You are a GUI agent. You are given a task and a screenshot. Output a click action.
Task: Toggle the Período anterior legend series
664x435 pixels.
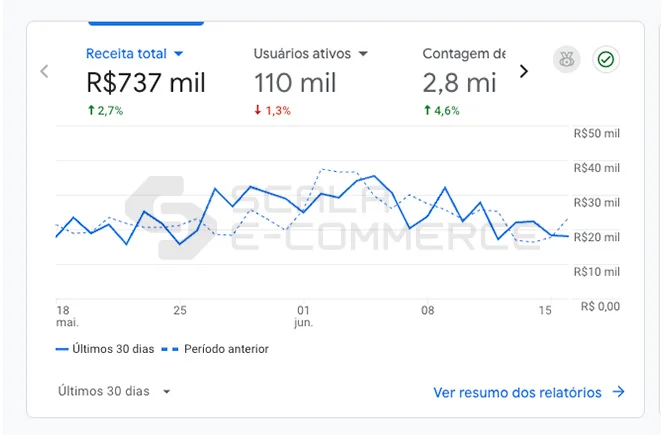[217, 349]
